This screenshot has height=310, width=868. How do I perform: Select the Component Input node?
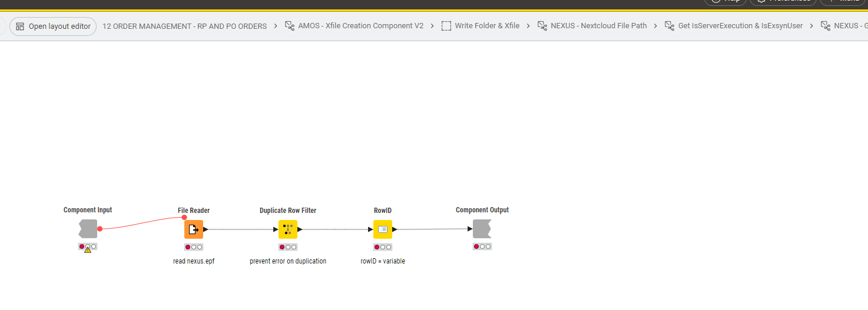pos(88,229)
